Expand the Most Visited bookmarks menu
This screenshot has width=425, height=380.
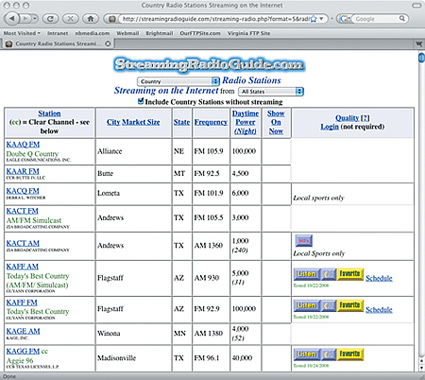pyautogui.click(x=22, y=33)
